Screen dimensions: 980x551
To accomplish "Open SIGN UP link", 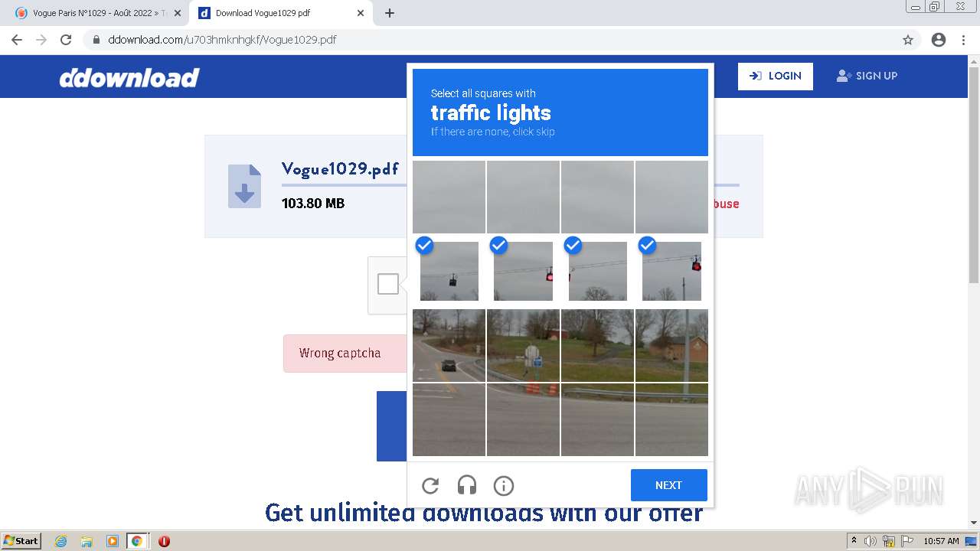I will [867, 76].
